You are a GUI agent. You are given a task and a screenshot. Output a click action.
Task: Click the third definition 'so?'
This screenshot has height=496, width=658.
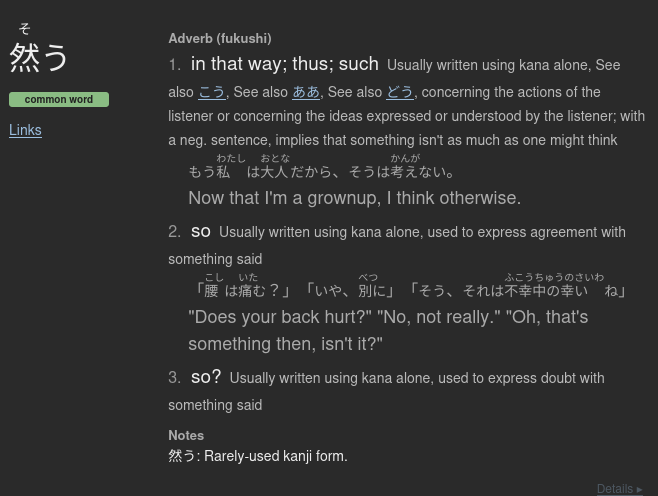(206, 377)
